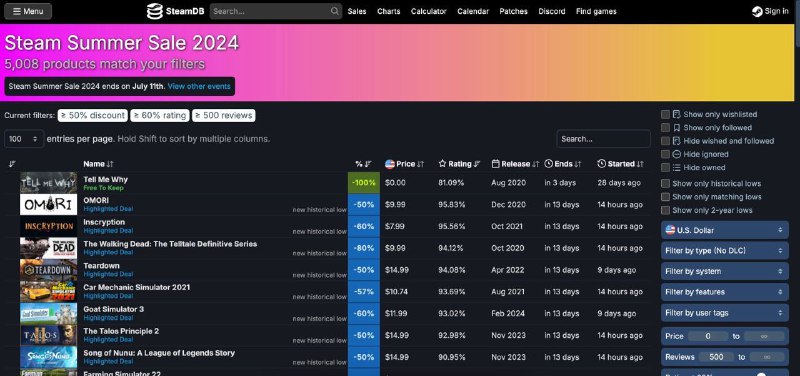Open The Walking Dead game thumbnail

(48, 248)
